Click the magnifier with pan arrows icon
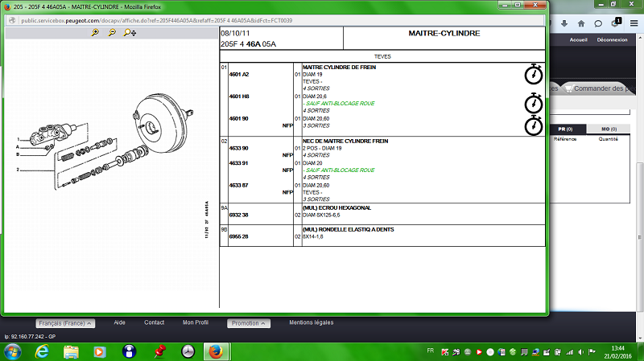 pyautogui.click(x=130, y=32)
